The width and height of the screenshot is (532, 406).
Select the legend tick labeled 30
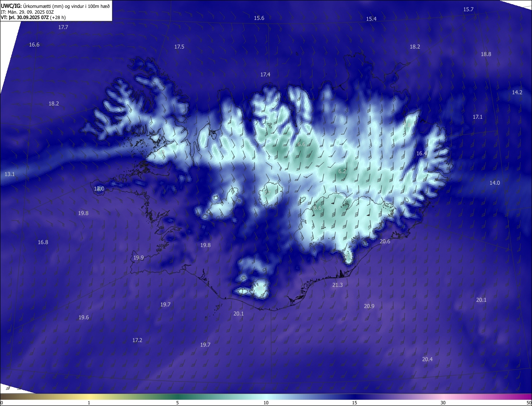point(443,403)
